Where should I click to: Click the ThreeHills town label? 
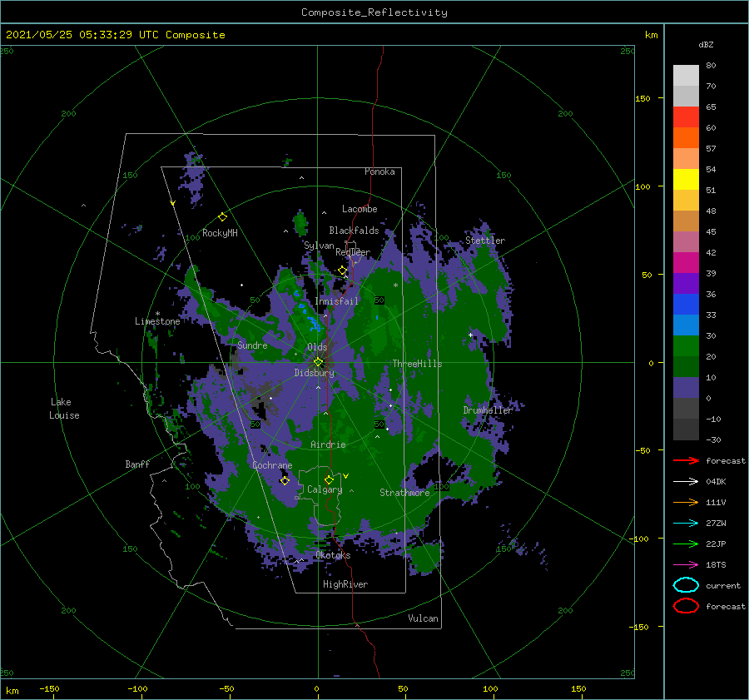pos(417,364)
